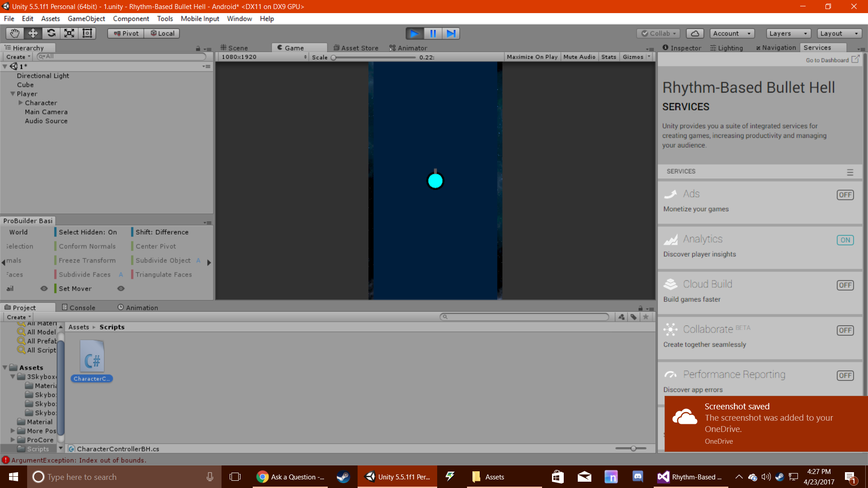
Task: Switch to the Inspector tab
Action: pos(682,48)
